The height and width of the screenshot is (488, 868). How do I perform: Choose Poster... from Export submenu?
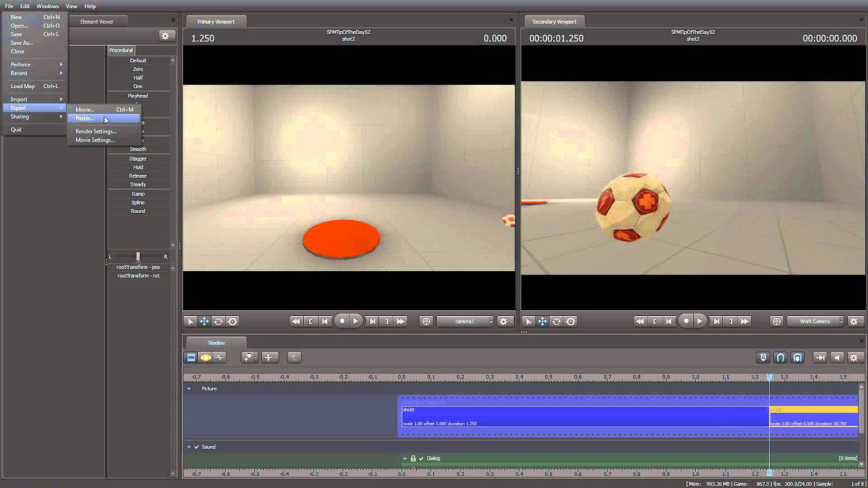[x=104, y=119]
